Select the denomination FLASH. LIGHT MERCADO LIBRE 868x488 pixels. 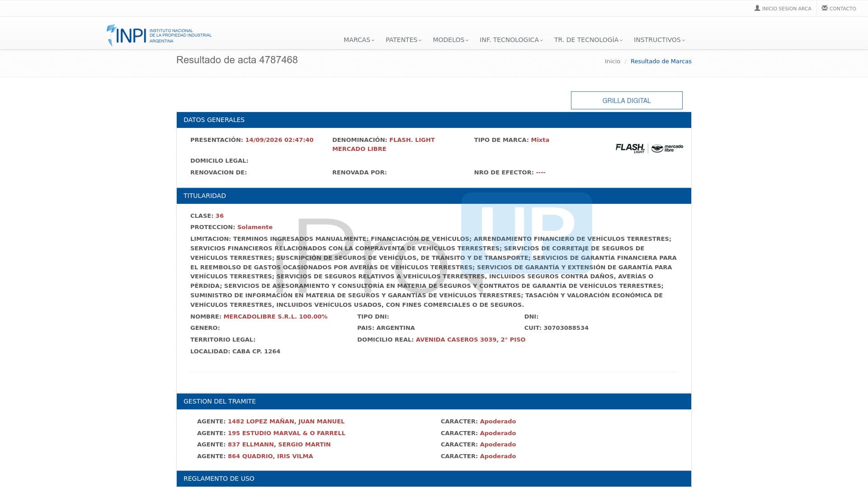pos(383,145)
